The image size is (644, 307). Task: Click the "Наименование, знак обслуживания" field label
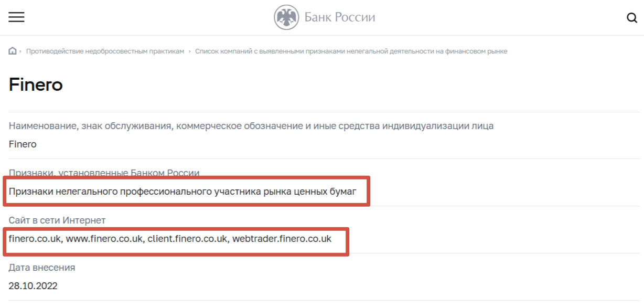pyautogui.click(x=251, y=126)
